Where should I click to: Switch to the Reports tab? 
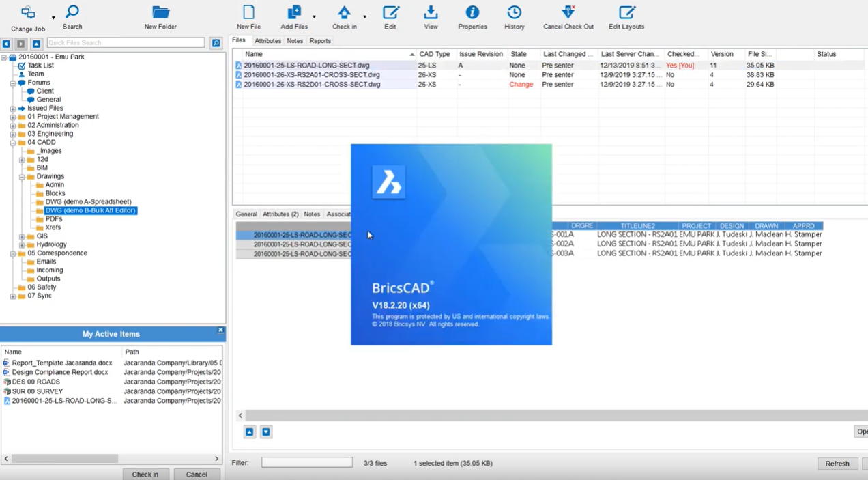click(320, 41)
